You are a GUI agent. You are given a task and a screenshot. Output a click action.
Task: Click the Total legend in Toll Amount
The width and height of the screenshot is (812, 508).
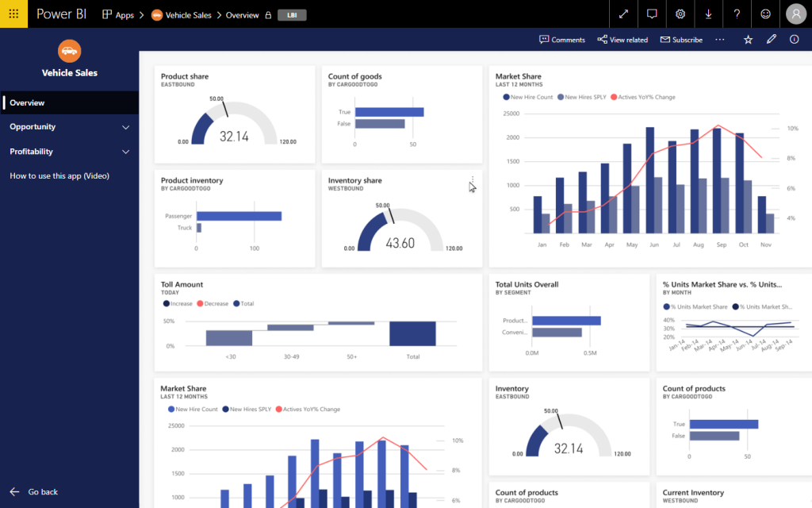pyautogui.click(x=244, y=304)
